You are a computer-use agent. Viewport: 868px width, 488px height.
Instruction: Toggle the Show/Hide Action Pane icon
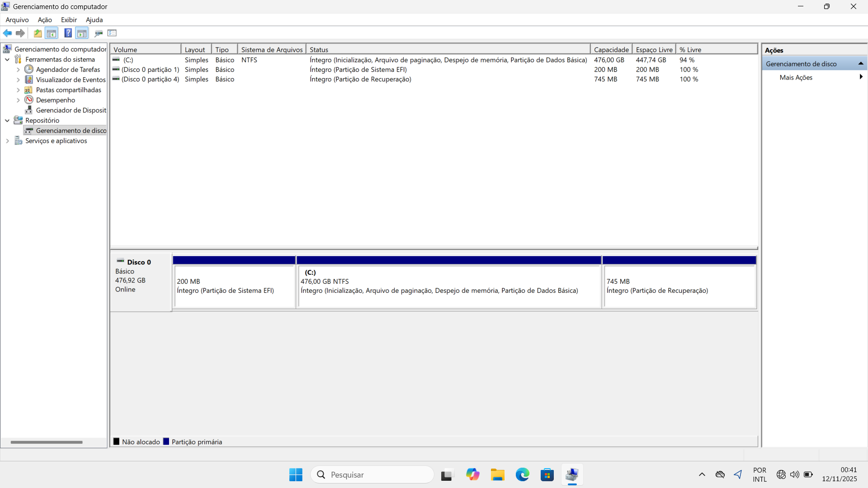click(x=82, y=33)
